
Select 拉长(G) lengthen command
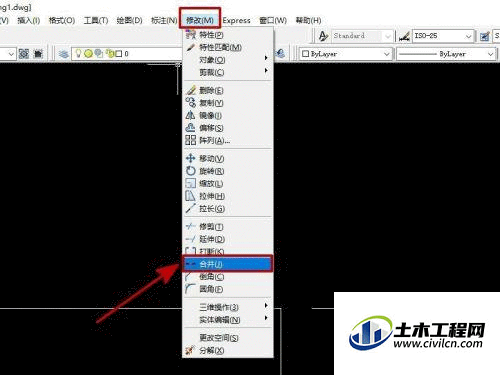click(x=228, y=209)
